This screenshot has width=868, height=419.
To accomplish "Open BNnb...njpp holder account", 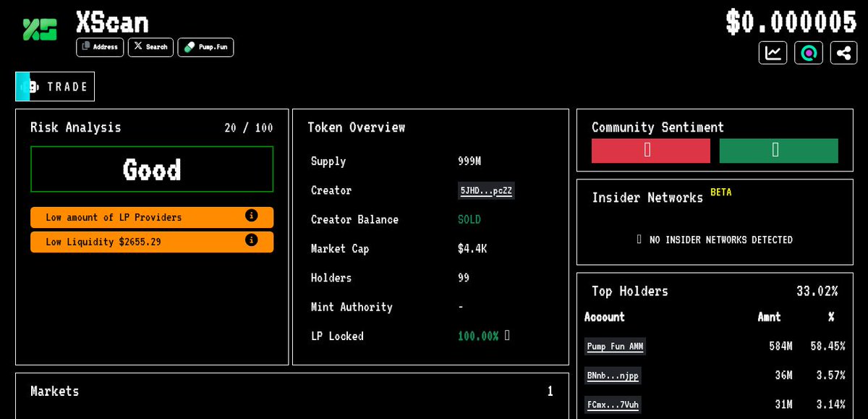I will point(613,376).
